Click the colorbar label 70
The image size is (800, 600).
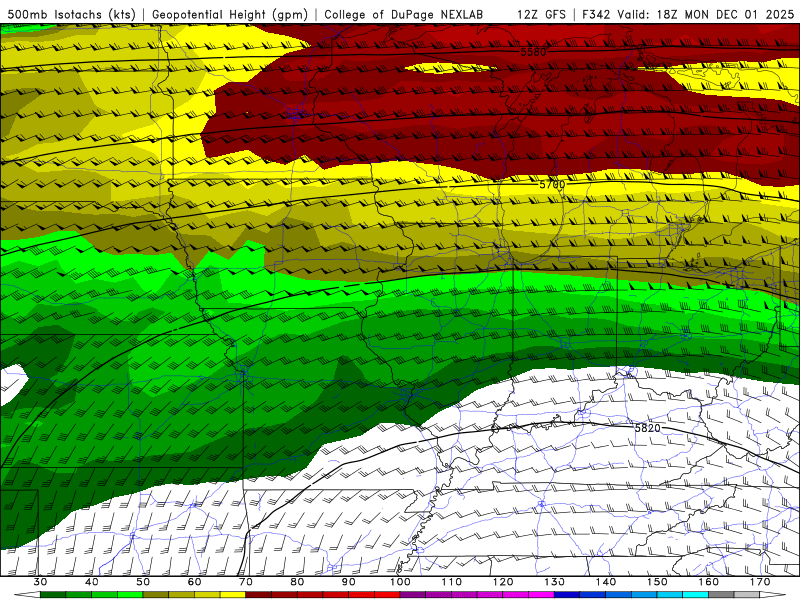pyautogui.click(x=246, y=582)
